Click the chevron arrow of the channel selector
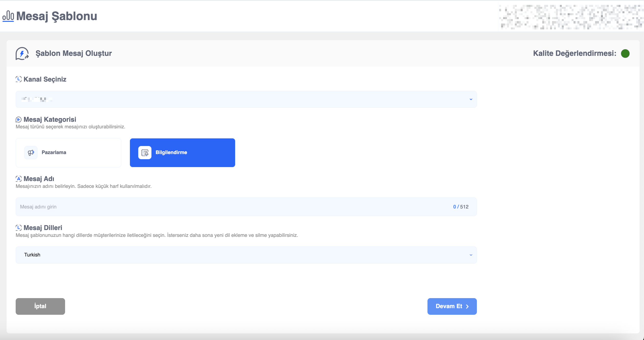The image size is (644, 340). coord(471,99)
